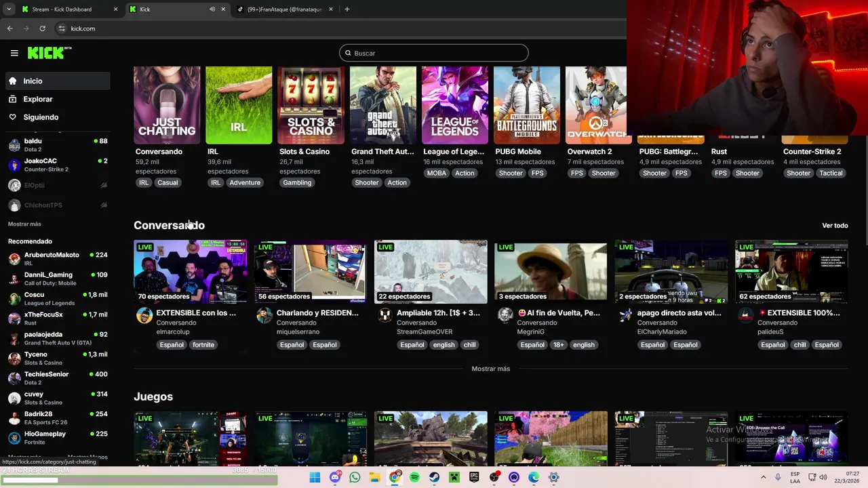Screen dimensions: 868x488
Task: Click the home icon next to Inicio
Action: [12, 81]
